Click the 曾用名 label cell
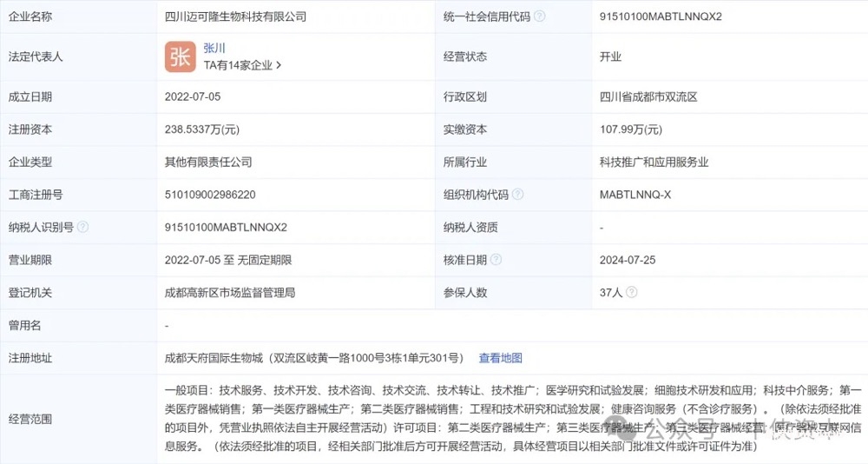The height and width of the screenshot is (464, 868). click(78, 326)
